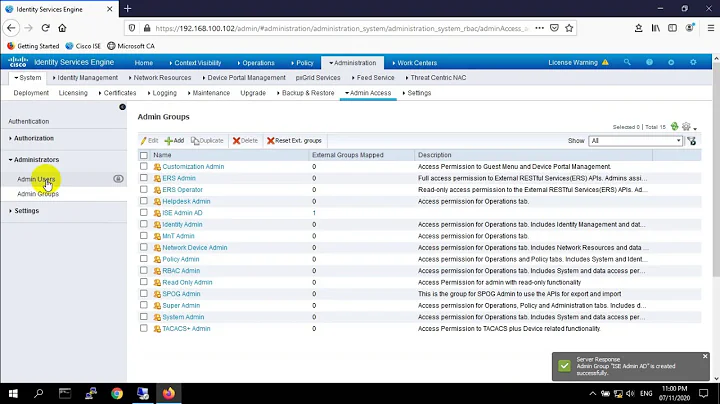
Task: Click the License Warning alert triangle
Action: pos(605,62)
